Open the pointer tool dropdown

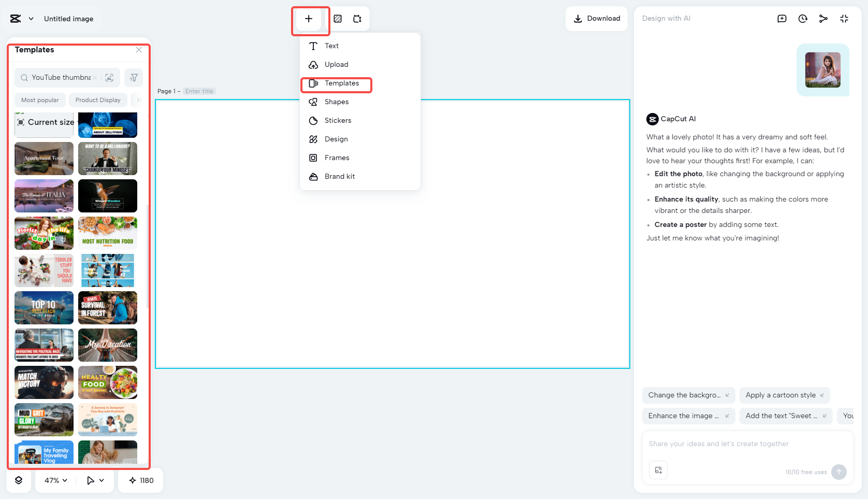click(96, 480)
